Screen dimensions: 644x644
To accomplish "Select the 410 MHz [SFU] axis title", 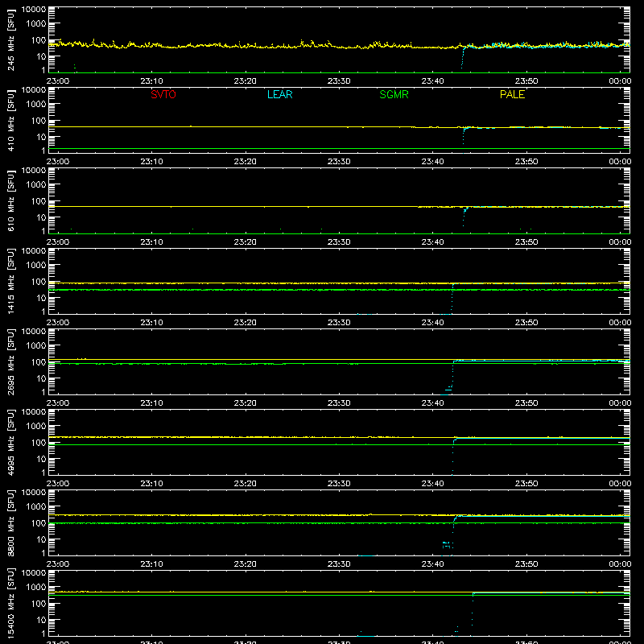I will tap(10, 121).
